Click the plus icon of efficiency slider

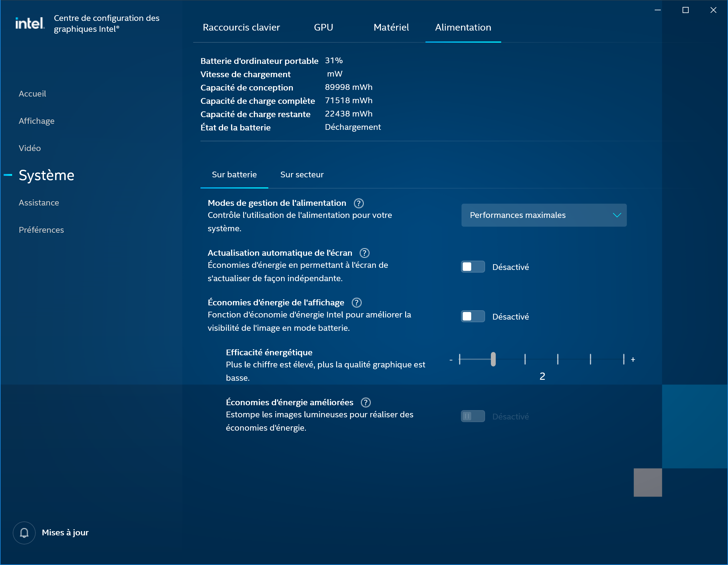633,360
